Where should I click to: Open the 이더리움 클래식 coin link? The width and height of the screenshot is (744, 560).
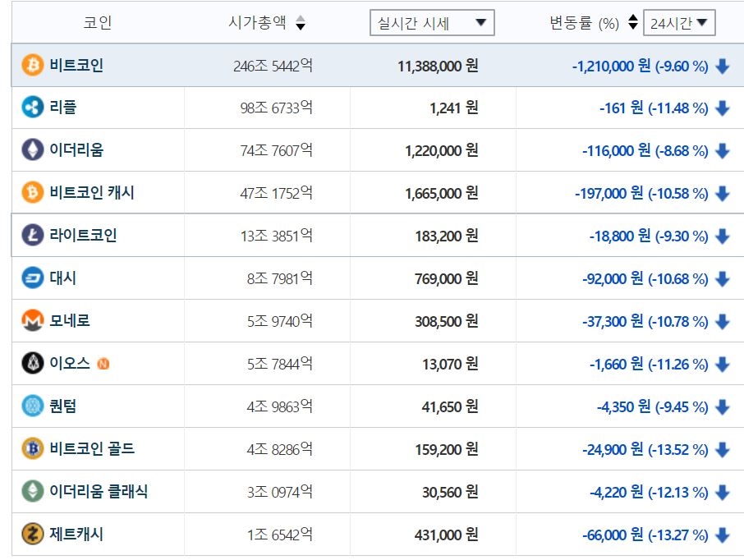(x=99, y=492)
